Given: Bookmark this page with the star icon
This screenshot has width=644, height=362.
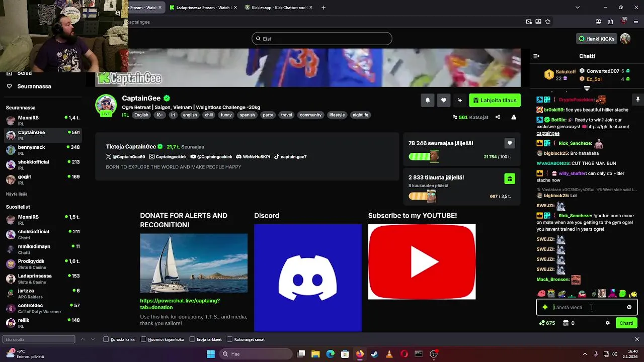Looking at the screenshot, I should click(x=548, y=22).
